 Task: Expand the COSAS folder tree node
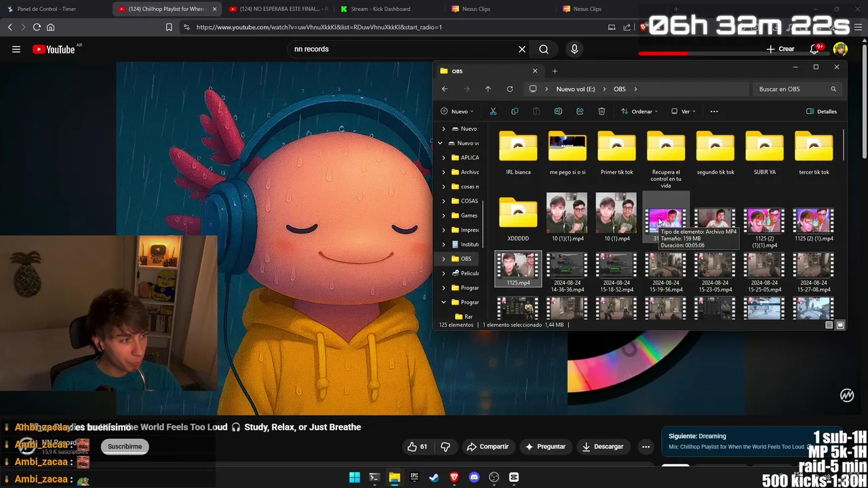[443, 201]
